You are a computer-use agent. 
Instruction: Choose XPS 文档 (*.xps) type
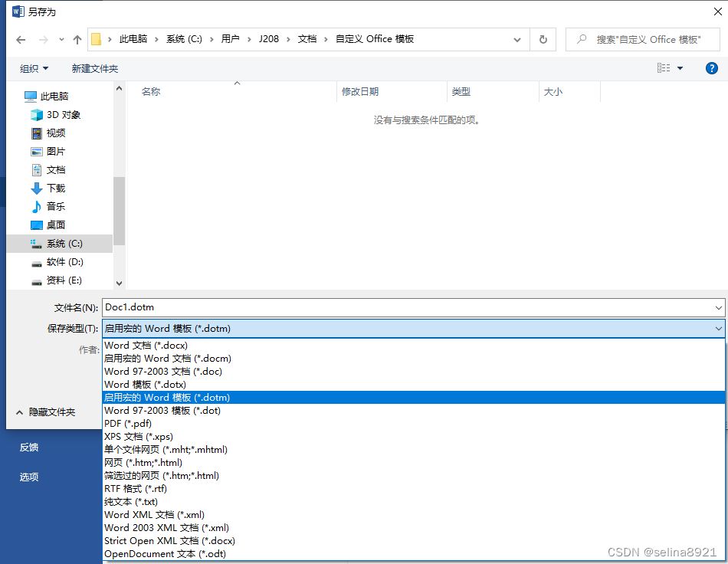click(x=413, y=436)
